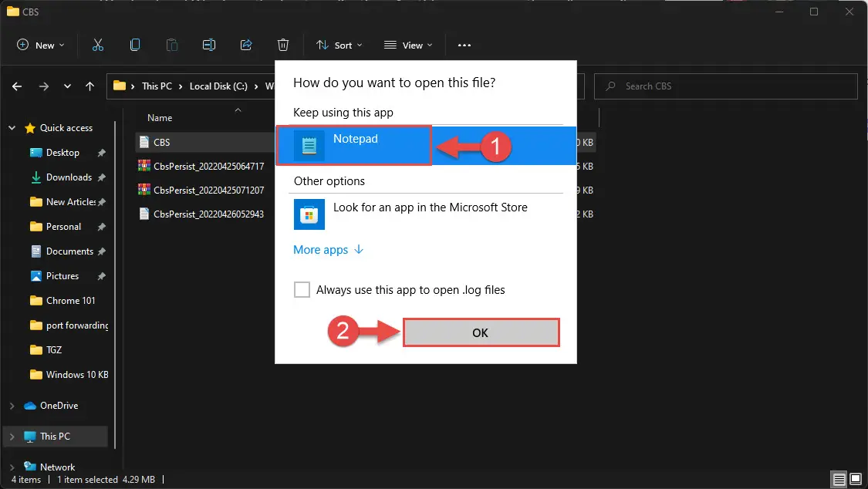Check Always use this app for .log files
Viewport: 868px width, 489px height.
click(302, 289)
